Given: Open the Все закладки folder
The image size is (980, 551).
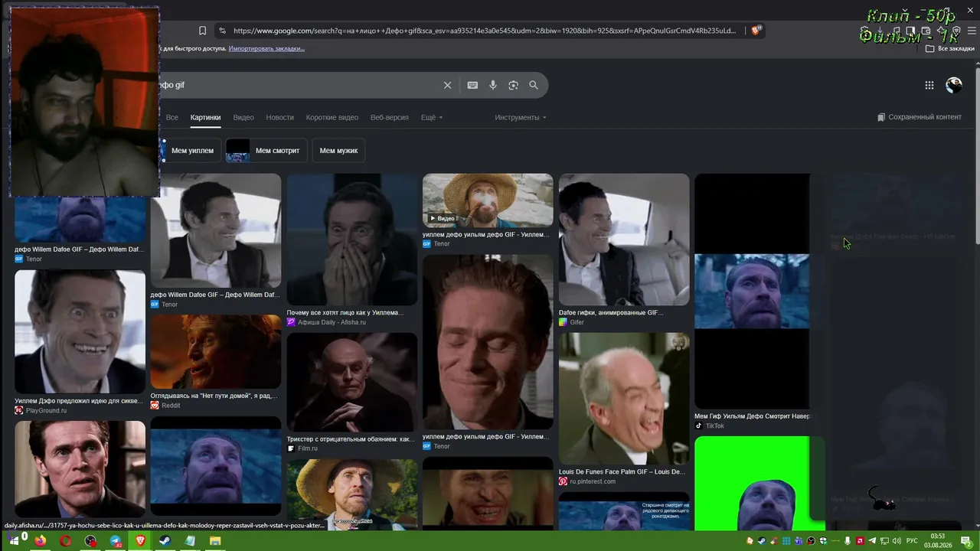Looking at the screenshot, I should click(x=950, y=48).
